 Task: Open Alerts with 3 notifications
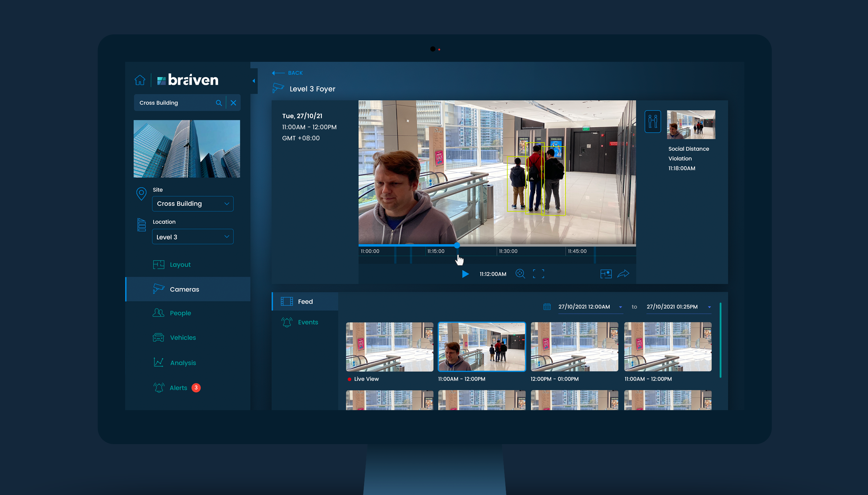(179, 388)
